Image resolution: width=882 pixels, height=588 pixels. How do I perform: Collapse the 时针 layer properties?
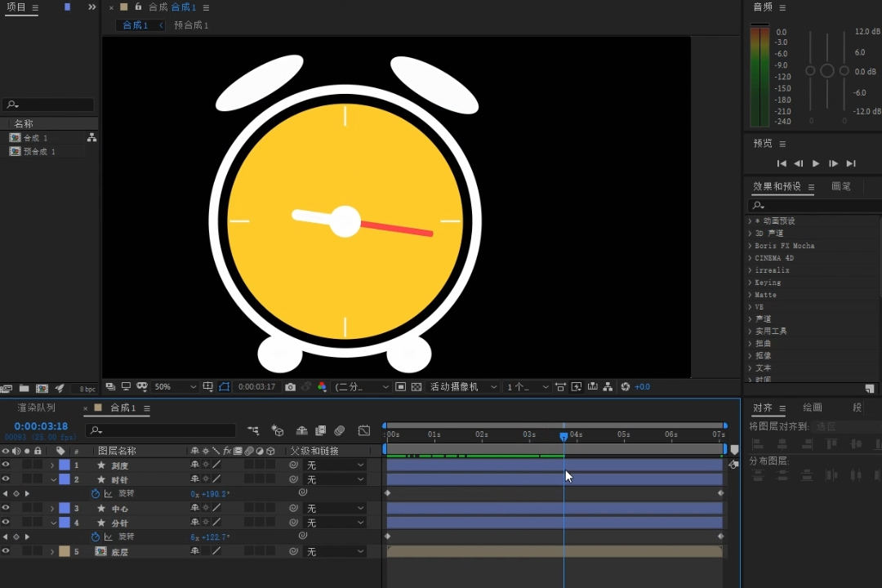tap(53, 480)
